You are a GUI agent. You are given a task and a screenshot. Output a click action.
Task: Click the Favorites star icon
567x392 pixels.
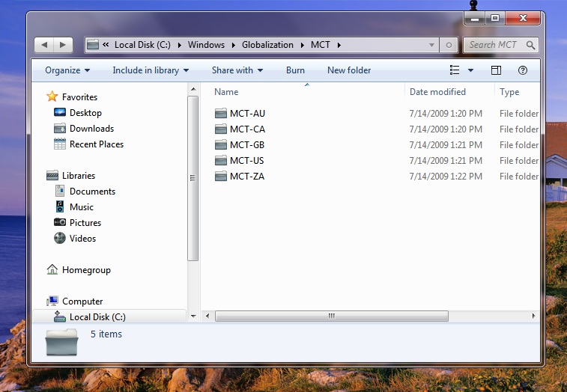coord(52,96)
